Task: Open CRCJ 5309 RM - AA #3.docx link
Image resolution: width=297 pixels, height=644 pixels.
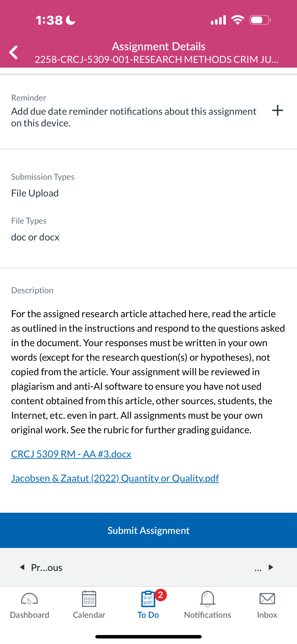Action: (x=71, y=454)
